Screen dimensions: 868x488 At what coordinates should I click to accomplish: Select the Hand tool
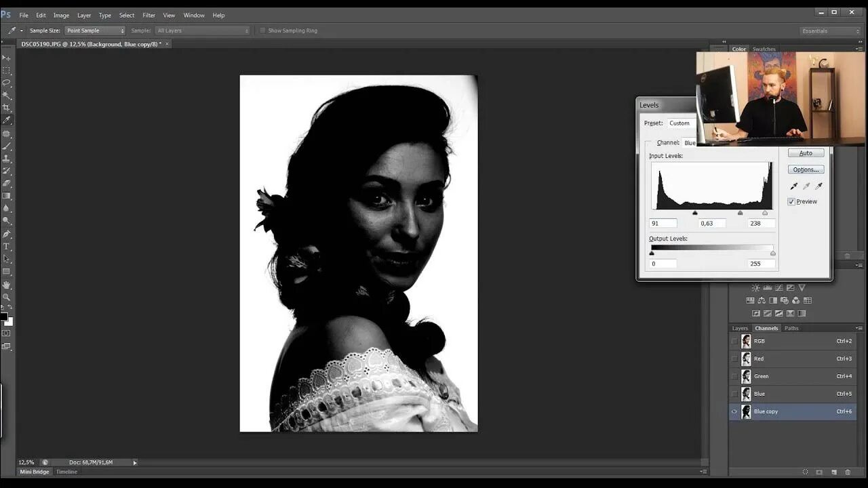point(7,285)
